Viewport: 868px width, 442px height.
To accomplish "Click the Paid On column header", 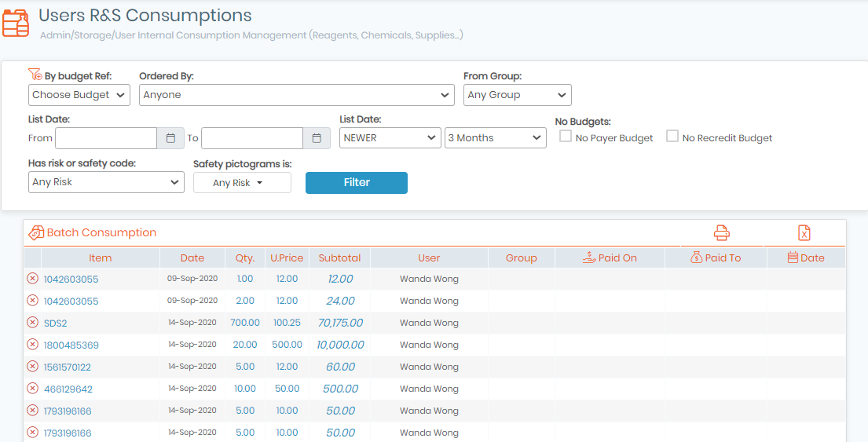I will pyautogui.click(x=610, y=258).
